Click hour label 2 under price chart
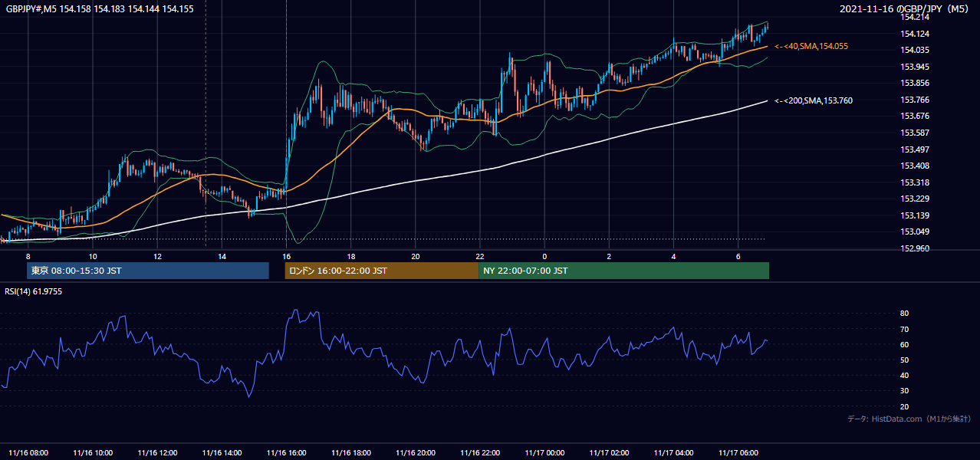980x460 pixels. [609, 256]
